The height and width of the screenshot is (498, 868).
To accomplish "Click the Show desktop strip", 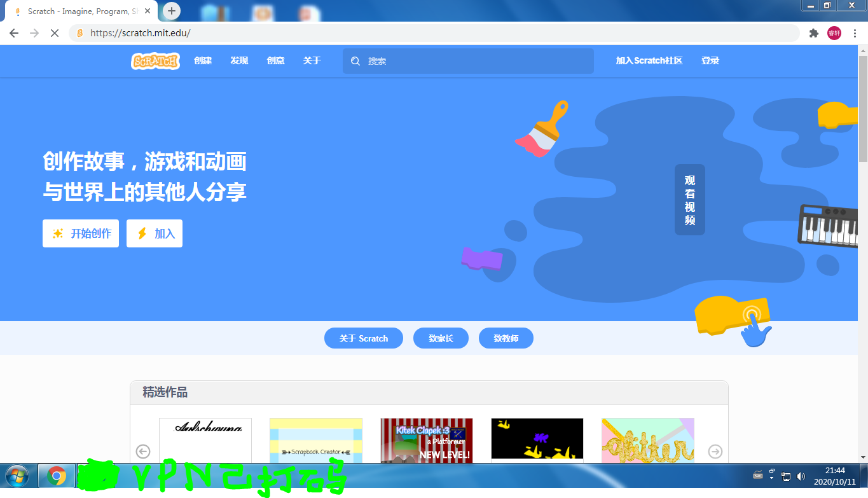I will pyautogui.click(x=864, y=476).
